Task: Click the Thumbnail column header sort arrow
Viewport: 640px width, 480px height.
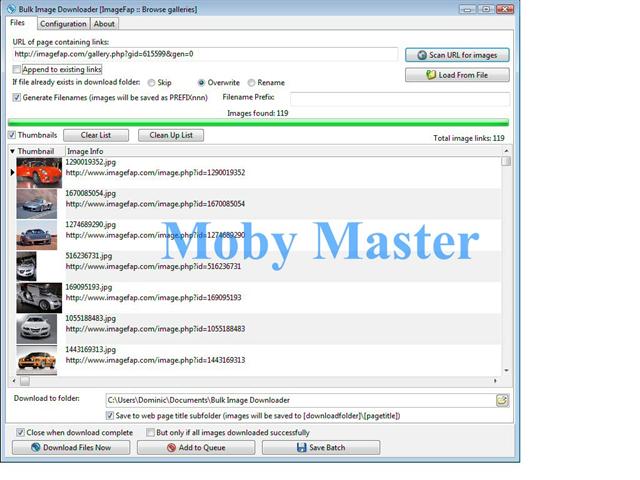Action: point(12,151)
